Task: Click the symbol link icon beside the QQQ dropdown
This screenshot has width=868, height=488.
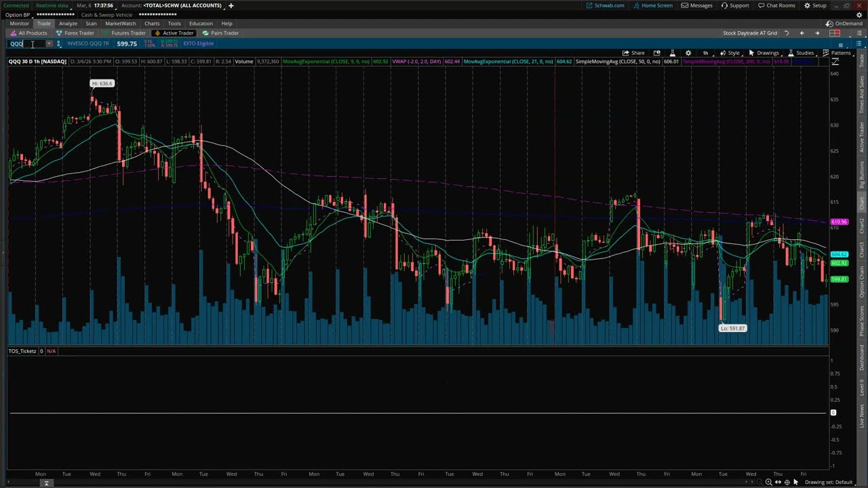Action: point(58,44)
